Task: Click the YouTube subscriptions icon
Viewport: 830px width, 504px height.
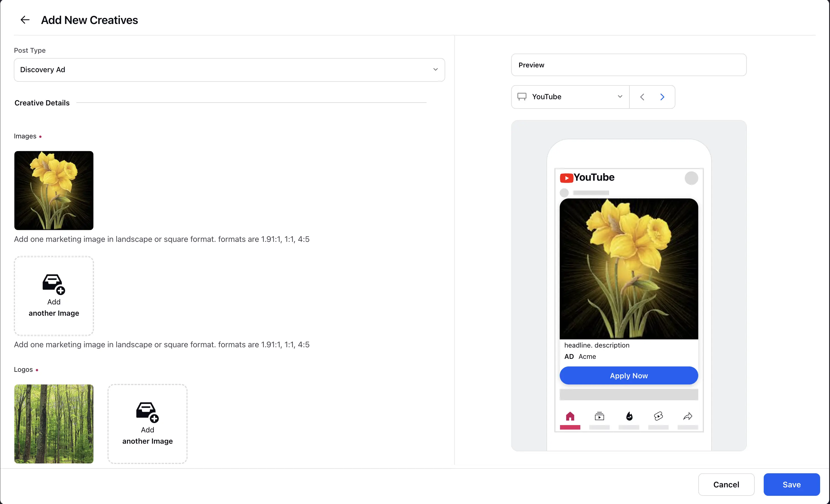Action: (x=600, y=416)
